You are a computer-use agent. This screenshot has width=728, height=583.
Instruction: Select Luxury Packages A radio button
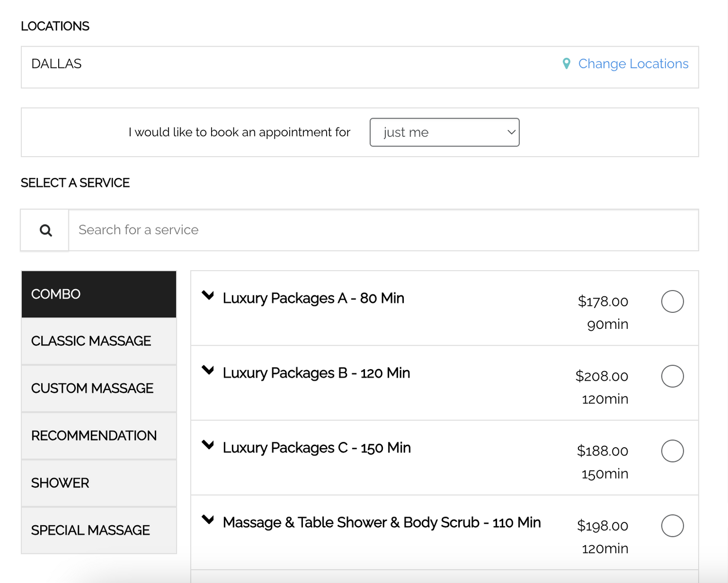[x=672, y=302]
